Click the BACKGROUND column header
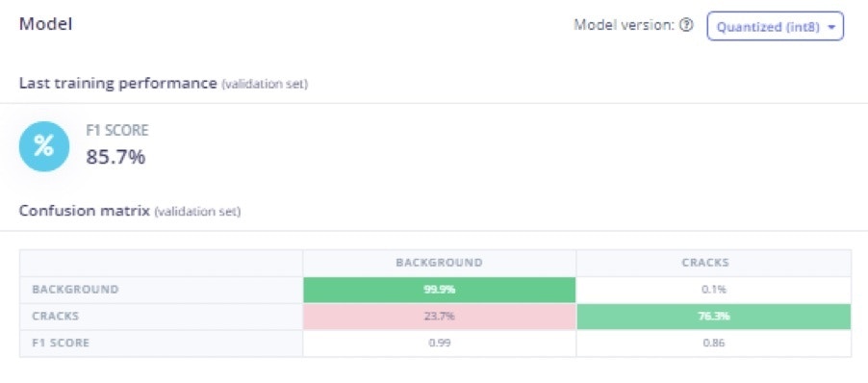The height and width of the screenshot is (383, 868). [x=440, y=263]
